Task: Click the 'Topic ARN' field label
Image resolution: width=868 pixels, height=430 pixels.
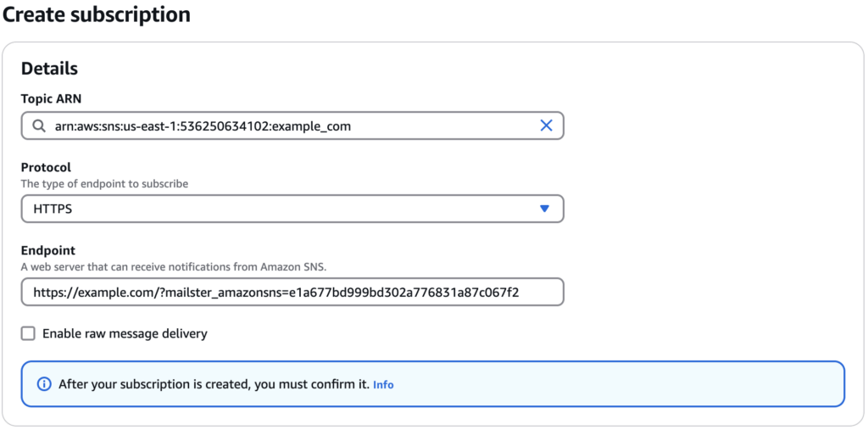Action: click(51, 99)
